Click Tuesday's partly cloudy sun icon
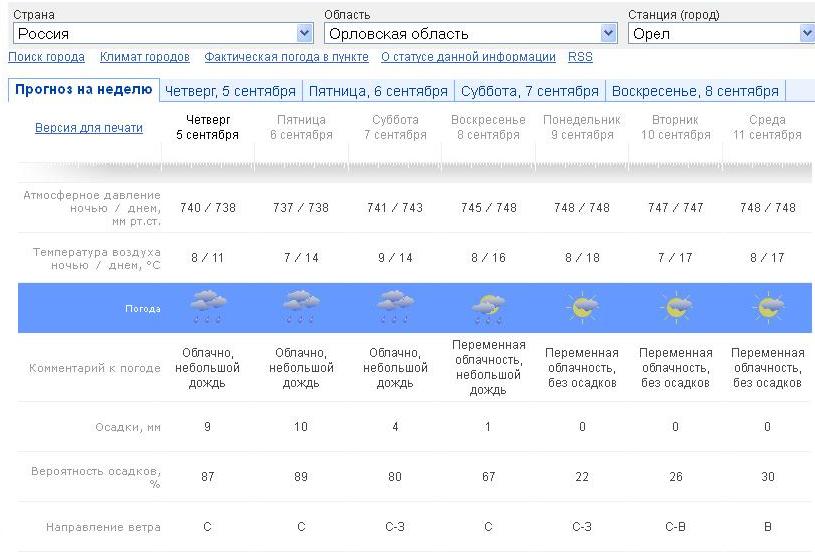This screenshot has width=815, height=560. (x=675, y=307)
